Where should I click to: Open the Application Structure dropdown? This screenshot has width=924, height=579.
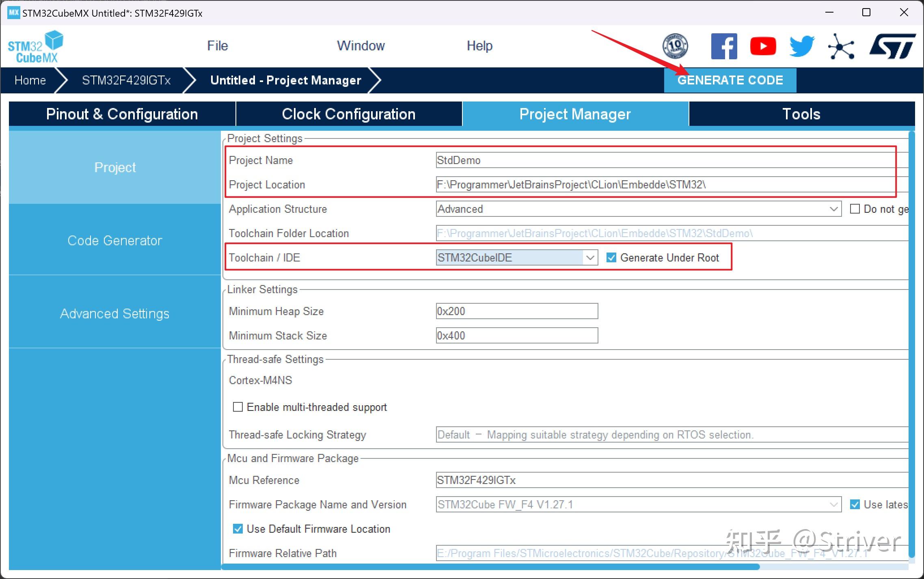(639, 209)
